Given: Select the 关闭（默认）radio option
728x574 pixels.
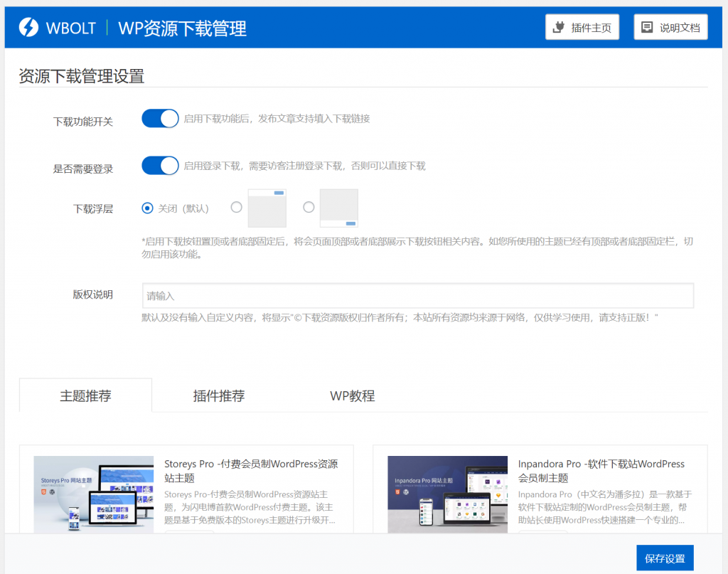Looking at the screenshot, I should 146,208.
